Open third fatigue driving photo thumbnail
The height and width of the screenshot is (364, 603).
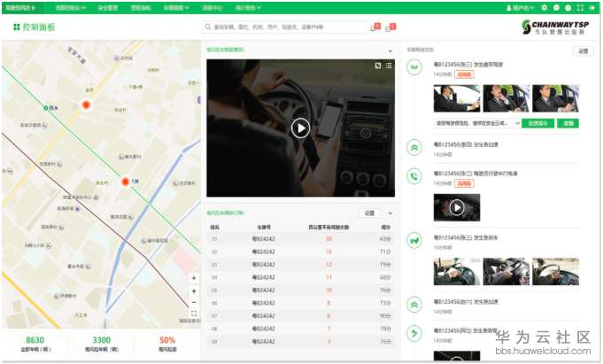[555, 98]
